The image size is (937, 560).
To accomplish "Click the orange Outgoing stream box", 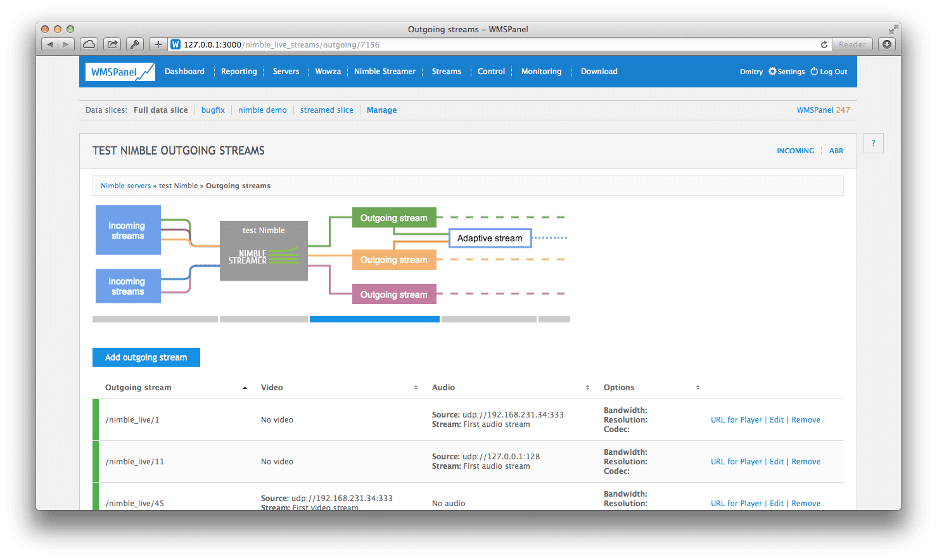I will [394, 260].
